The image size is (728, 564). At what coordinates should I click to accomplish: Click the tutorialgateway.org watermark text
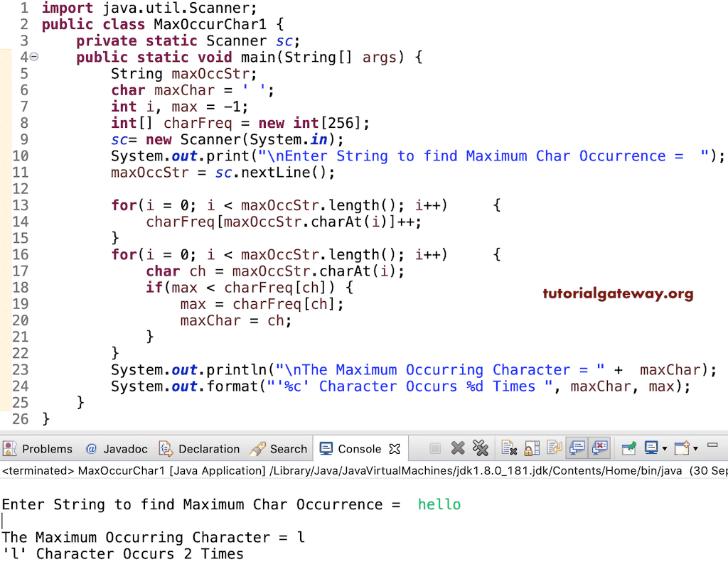pyautogui.click(x=618, y=293)
